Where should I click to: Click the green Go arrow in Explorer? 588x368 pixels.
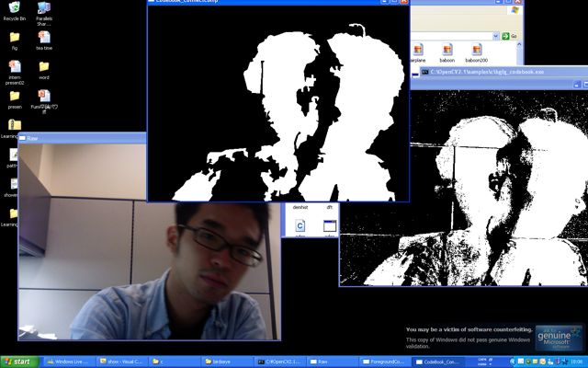[x=505, y=36]
